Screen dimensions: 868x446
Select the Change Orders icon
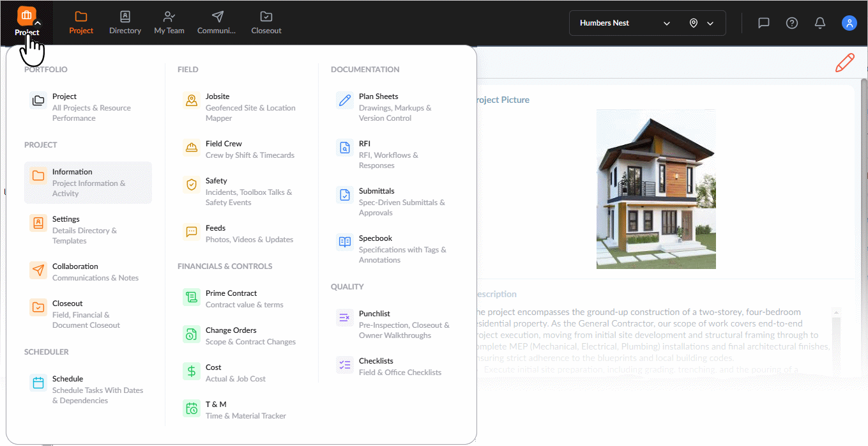[192, 334]
